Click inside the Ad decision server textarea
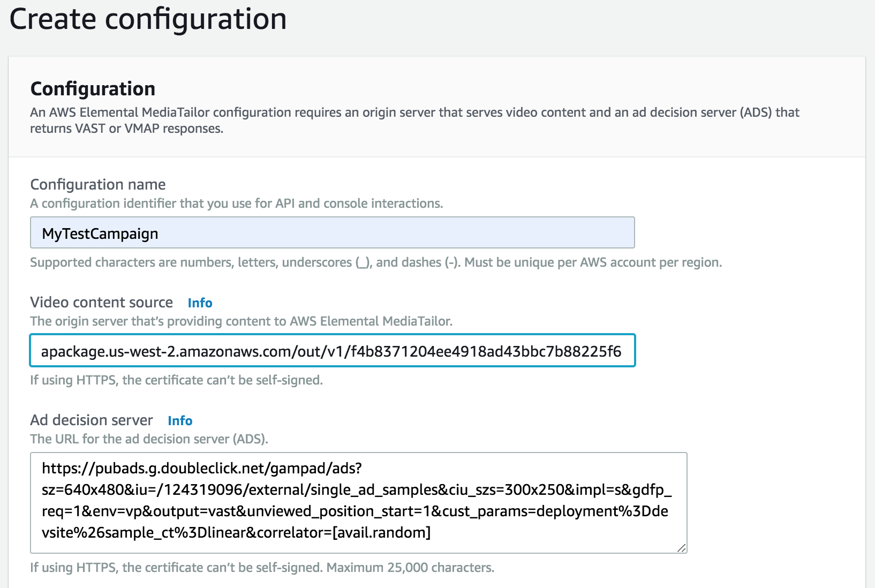 (358, 502)
